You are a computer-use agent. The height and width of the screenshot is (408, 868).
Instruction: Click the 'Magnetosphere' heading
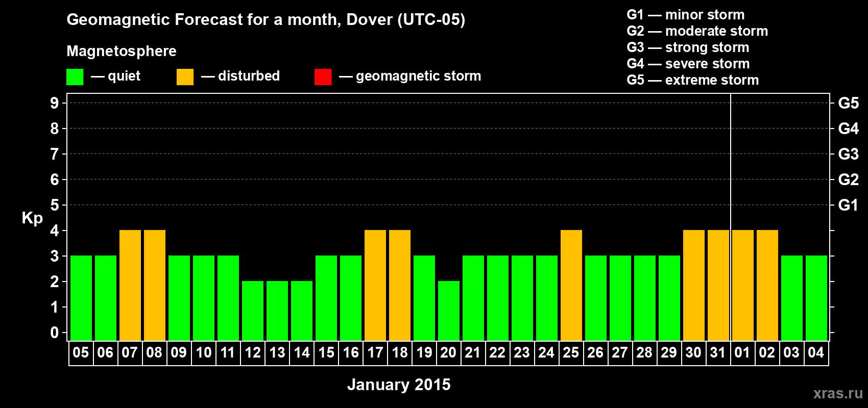click(122, 51)
